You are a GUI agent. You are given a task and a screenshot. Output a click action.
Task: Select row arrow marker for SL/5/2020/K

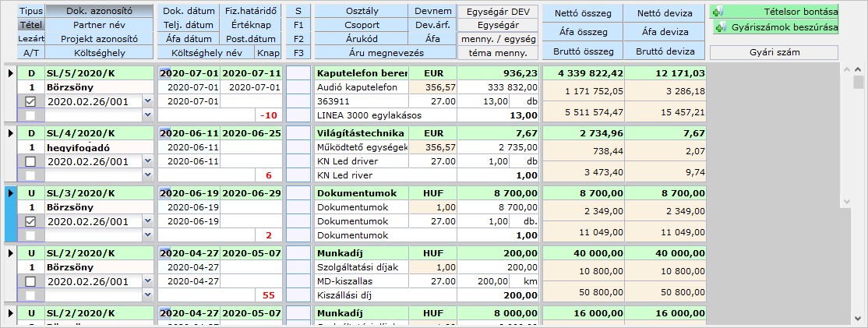point(10,73)
